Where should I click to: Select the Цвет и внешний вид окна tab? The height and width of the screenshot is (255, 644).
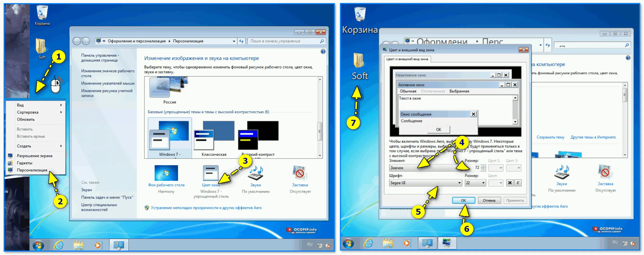pyautogui.click(x=407, y=59)
